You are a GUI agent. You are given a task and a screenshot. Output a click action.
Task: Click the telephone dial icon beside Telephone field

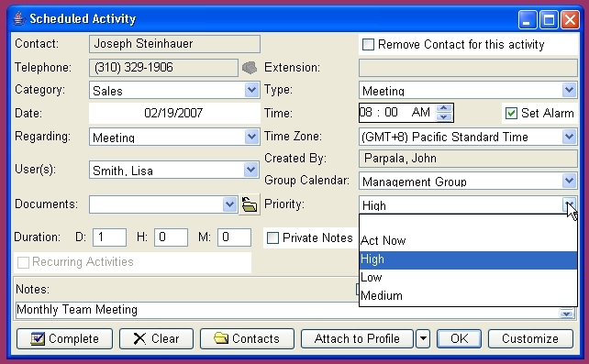[250, 68]
